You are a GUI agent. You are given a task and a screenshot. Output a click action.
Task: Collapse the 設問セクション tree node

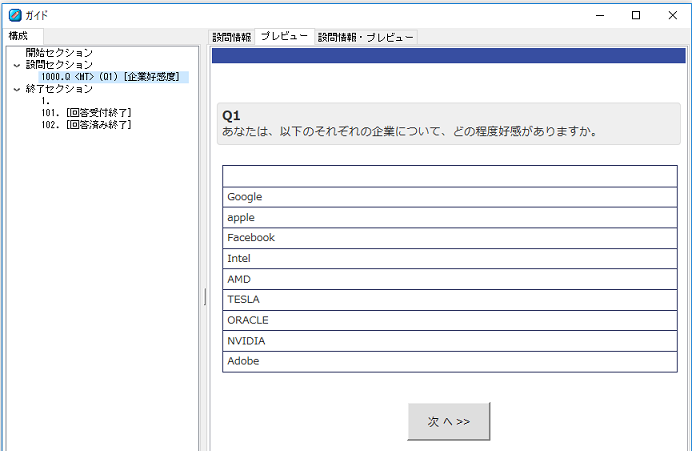pyautogui.click(x=17, y=65)
